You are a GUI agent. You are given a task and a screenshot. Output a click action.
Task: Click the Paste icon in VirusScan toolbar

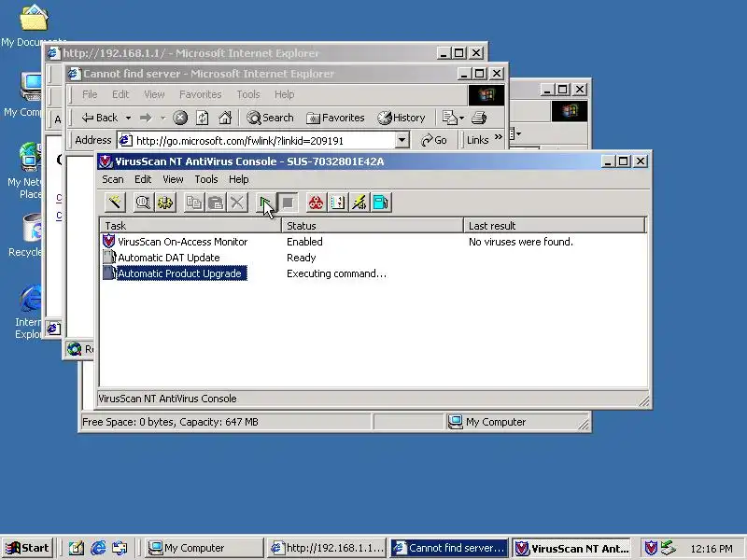coord(216,203)
